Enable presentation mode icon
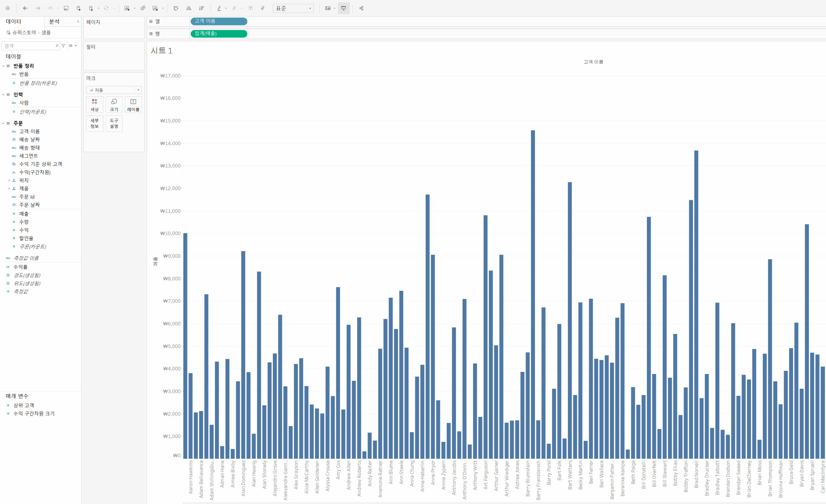 click(x=344, y=8)
